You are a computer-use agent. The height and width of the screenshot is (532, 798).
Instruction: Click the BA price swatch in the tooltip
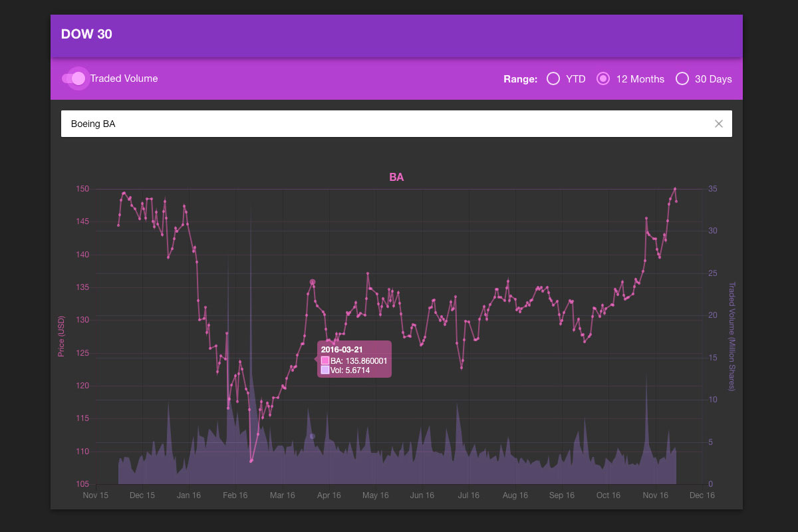[325, 360]
